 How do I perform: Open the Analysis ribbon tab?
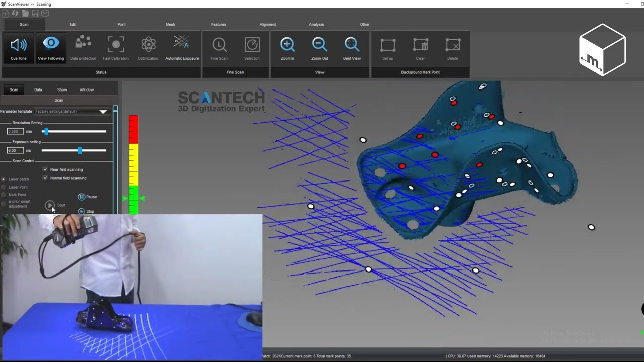tap(316, 24)
